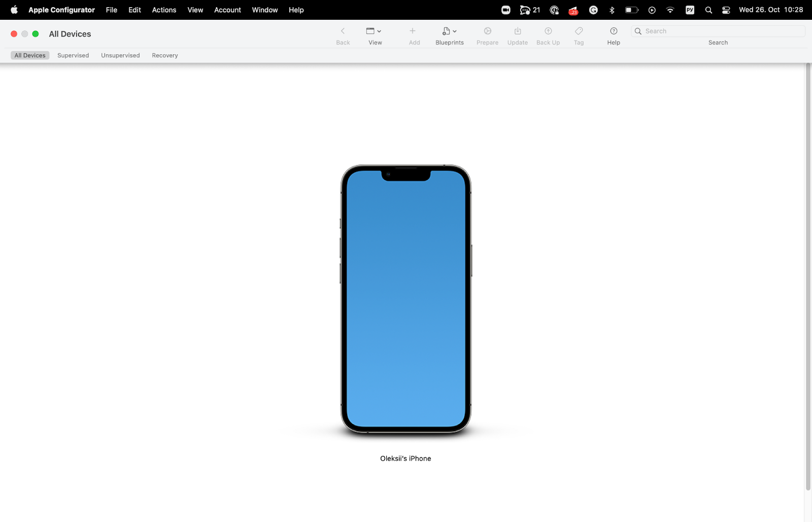Open the Bluetooth status icon
The width and height of the screenshot is (812, 522).
(x=612, y=10)
